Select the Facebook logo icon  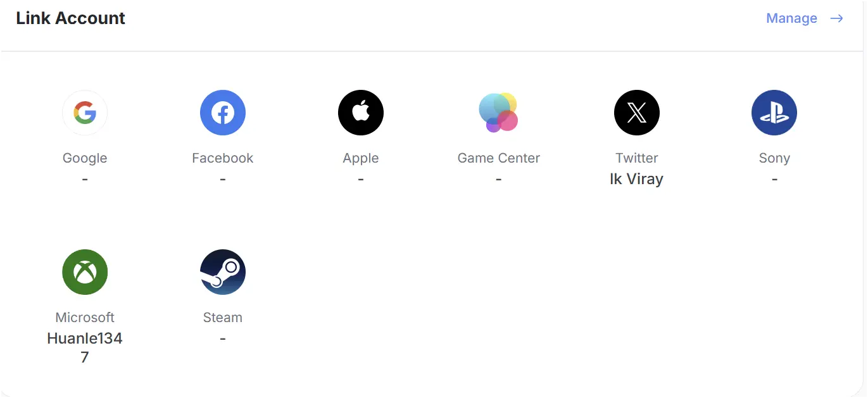coord(223,113)
